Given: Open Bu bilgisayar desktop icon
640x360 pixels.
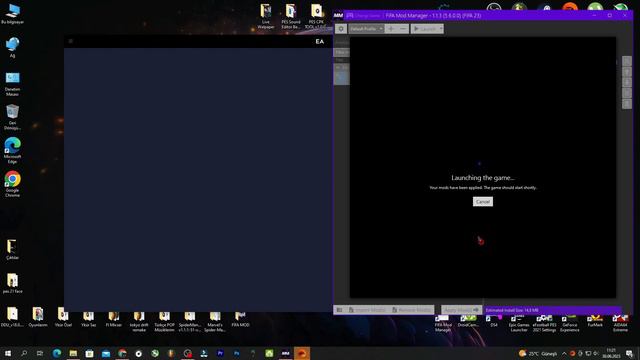Looking at the screenshot, I should coord(12,14).
